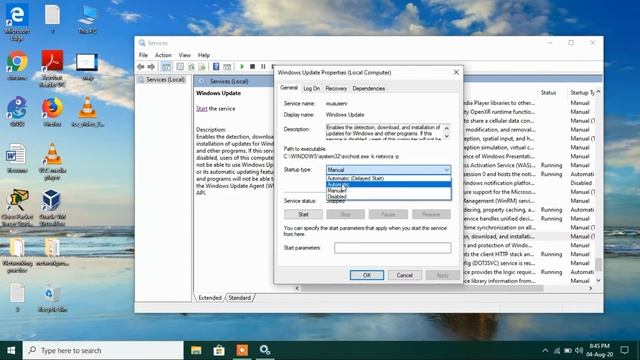This screenshot has height=360, width=640.
Task: Open File Explorer from taskbar
Action: [x=196, y=350]
